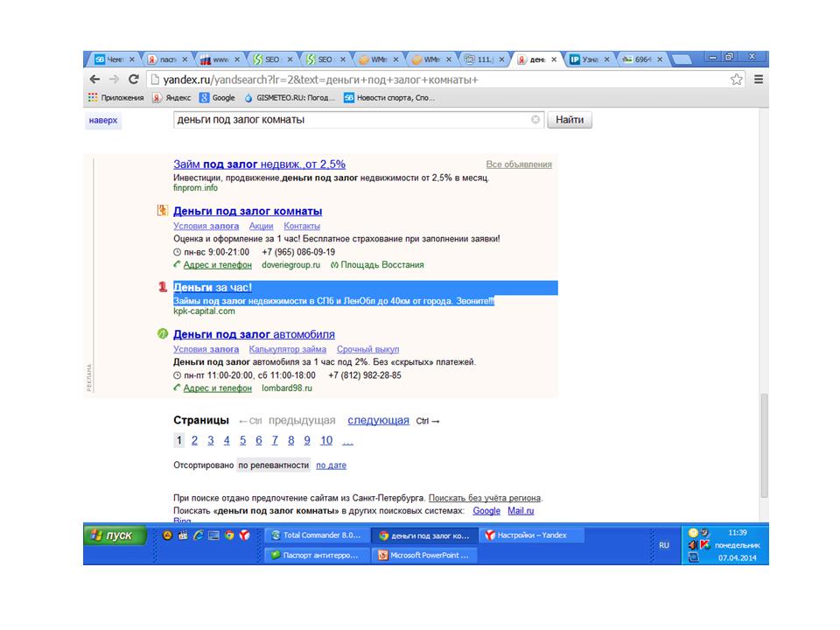Click the Найти search button

point(570,120)
